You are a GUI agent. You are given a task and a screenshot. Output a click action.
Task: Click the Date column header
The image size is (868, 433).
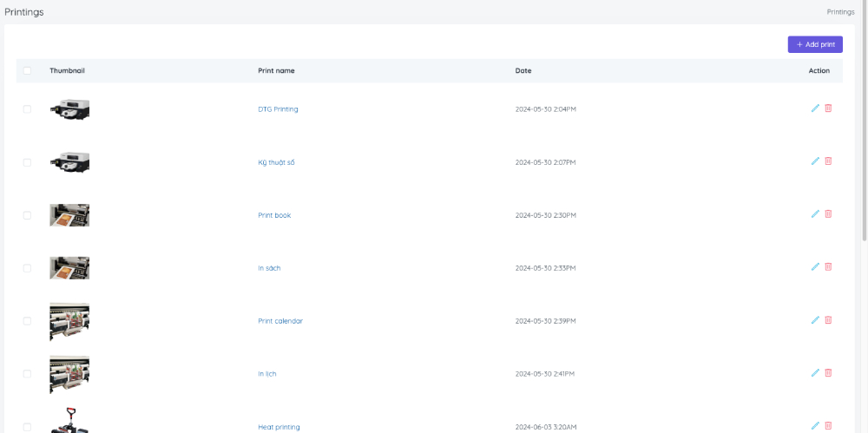pyautogui.click(x=523, y=70)
